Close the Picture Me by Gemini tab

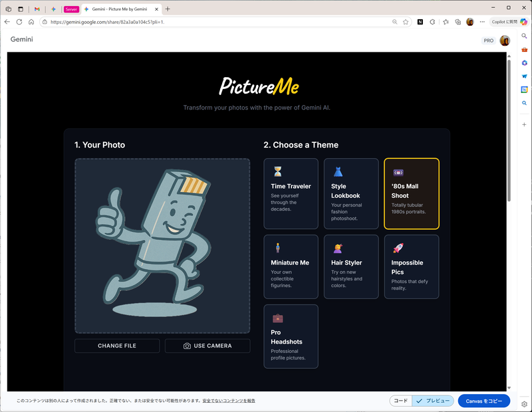pos(156,9)
